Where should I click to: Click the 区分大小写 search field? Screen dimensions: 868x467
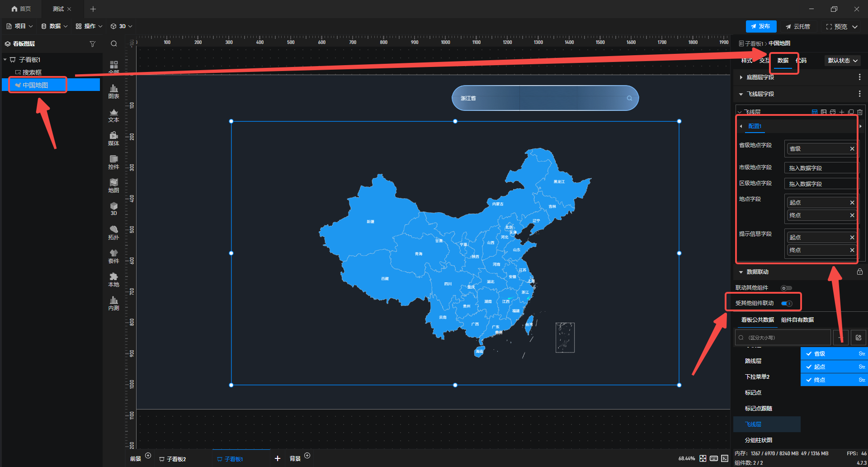(x=783, y=338)
